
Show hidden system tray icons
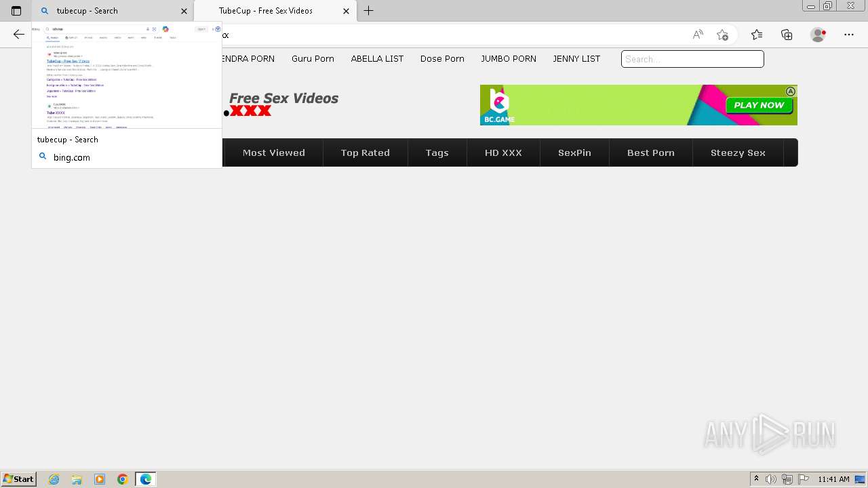(757, 479)
